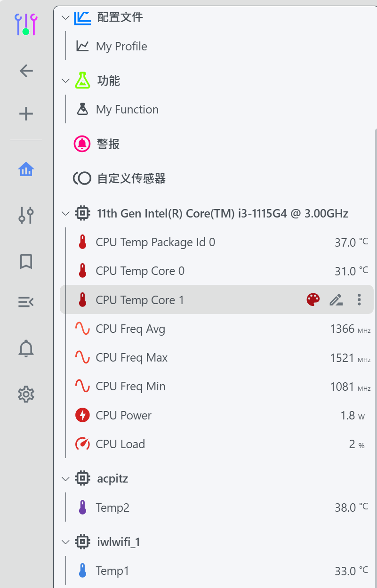
Task: Open alerts bell icon in sidebar
Action: (26, 348)
